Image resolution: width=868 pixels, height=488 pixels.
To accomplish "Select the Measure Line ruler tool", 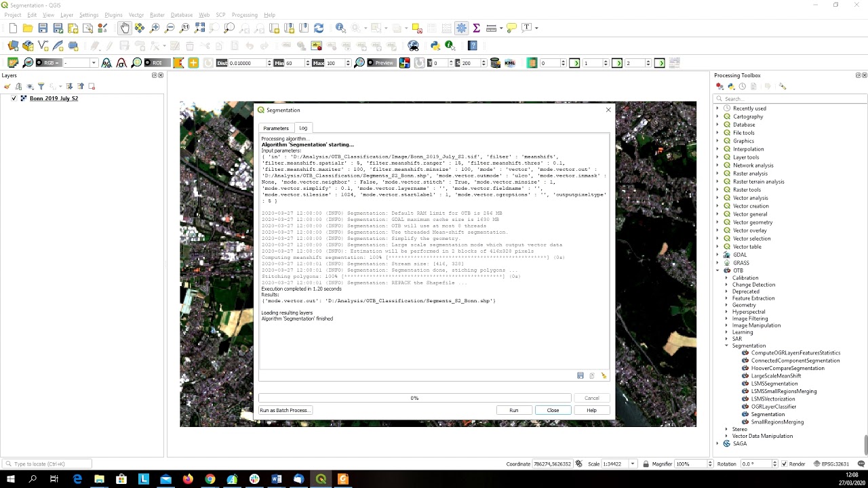I will (x=491, y=28).
